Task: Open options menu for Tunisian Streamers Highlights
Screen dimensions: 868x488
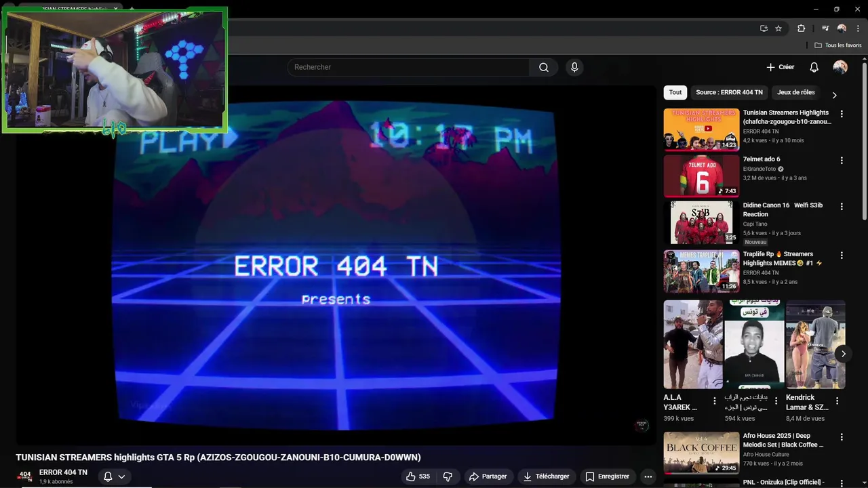Action: [x=842, y=114]
